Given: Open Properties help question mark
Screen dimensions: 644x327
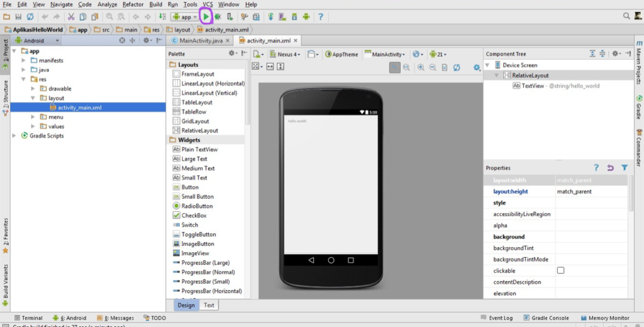Looking at the screenshot, I should (x=596, y=168).
